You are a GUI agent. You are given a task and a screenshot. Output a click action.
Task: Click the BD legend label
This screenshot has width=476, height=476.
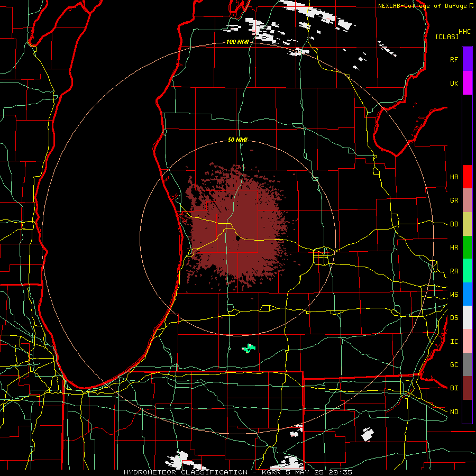click(454, 224)
